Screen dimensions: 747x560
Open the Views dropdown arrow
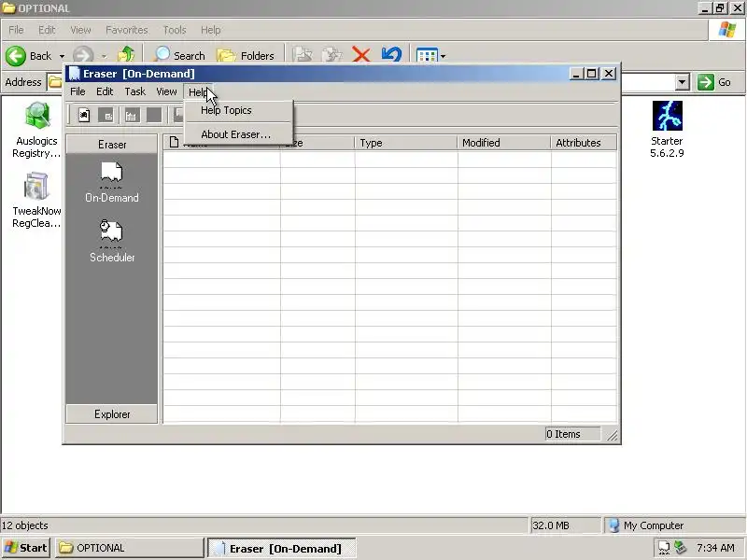coord(443,56)
